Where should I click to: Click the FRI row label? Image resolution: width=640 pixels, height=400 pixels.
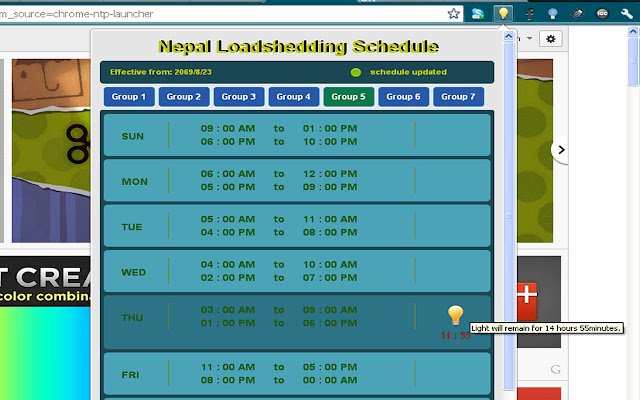(131, 375)
